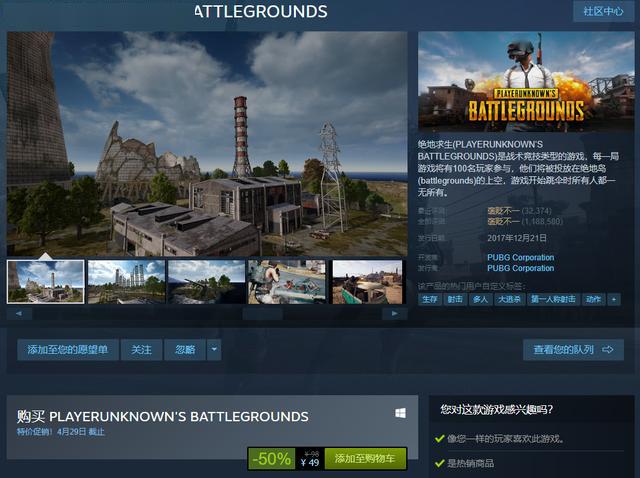This screenshot has height=478, width=640.
Task: Click the Windows platform icon in purchase box
Action: point(400,413)
